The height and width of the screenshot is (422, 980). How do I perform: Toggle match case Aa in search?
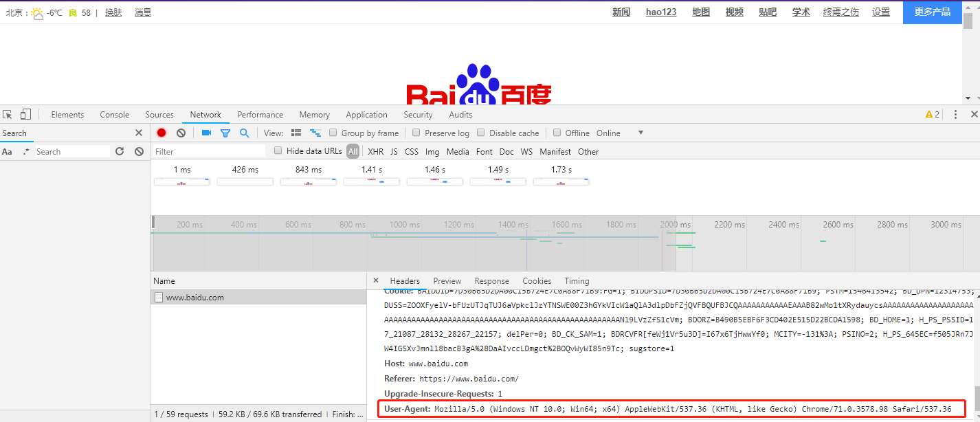[7, 152]
